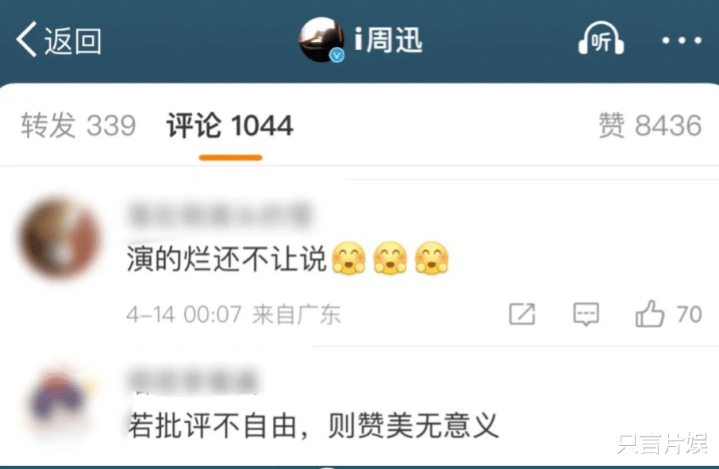The width and height of the screenshot is (719, 469).
Task: Tap the back arrow chevron
Action: pyautogui.click(x=26, y=40)
